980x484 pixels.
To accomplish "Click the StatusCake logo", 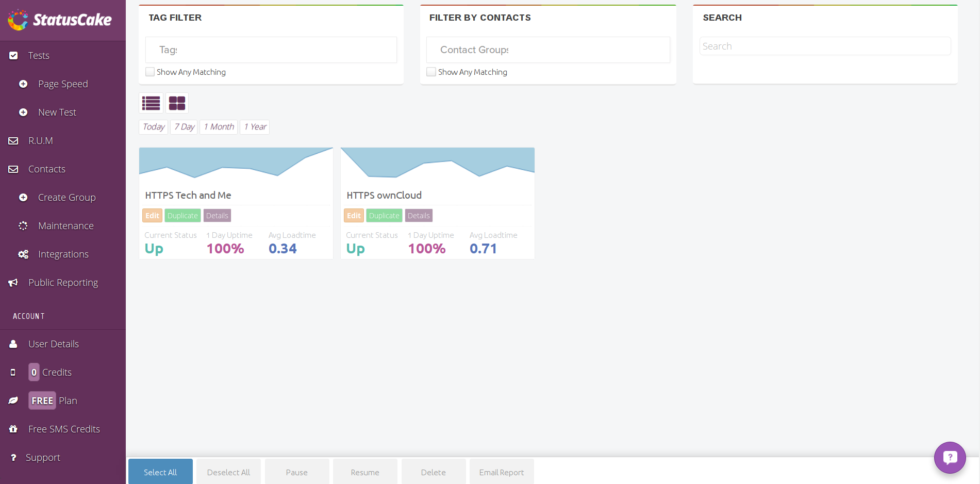I will tap(60, 20).
